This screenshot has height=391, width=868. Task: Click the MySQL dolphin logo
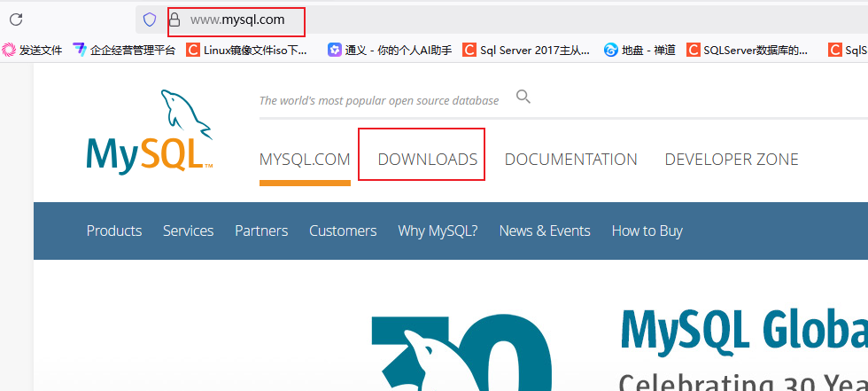(150, 132)
